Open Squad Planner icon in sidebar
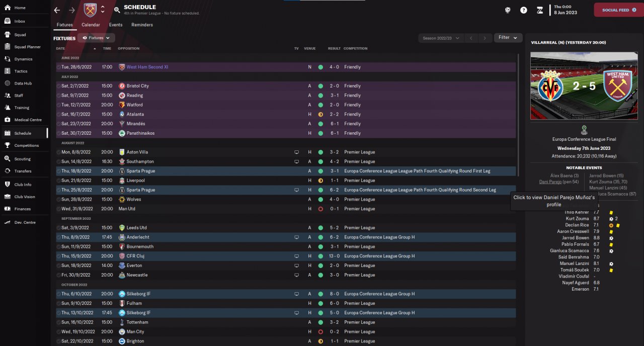This screenshot has height=346, width=644. tap(7, 47)
